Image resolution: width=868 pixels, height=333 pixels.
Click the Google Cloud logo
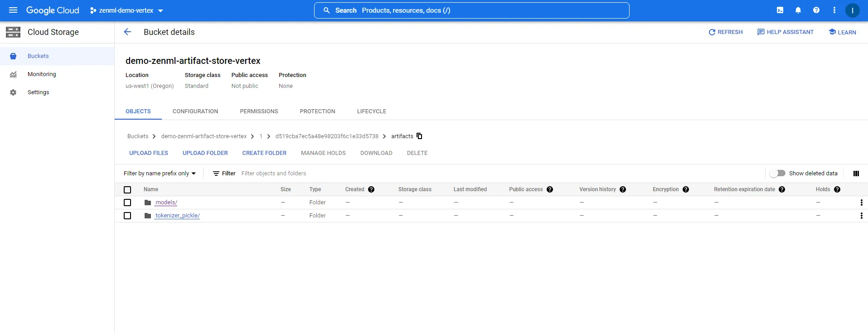pyautogui.click(x=53, y=10)
